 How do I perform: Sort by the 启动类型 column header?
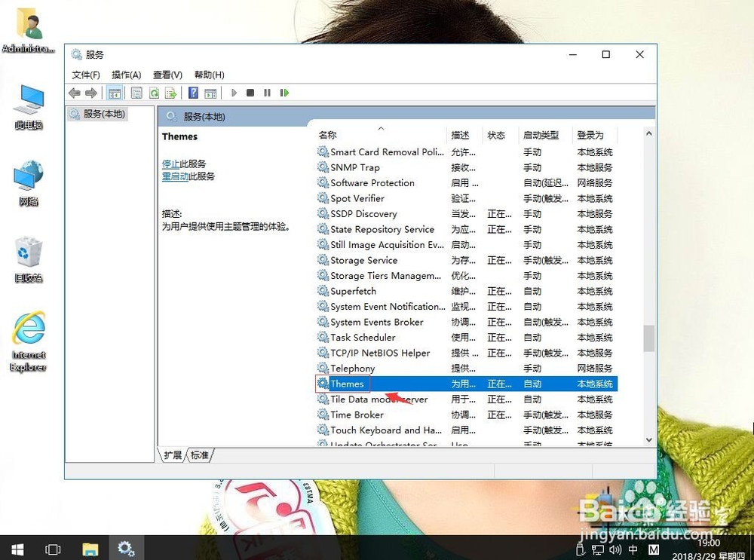point(546,135)
